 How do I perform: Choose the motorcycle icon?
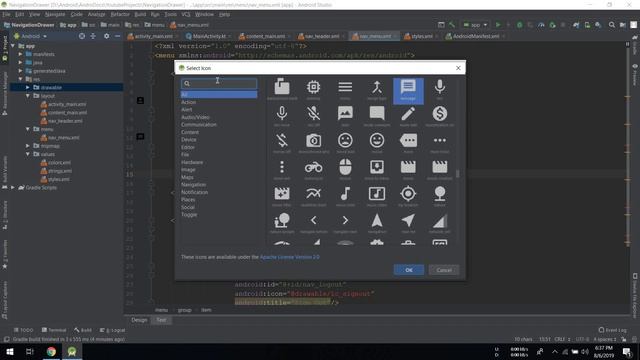click(313, 167)
